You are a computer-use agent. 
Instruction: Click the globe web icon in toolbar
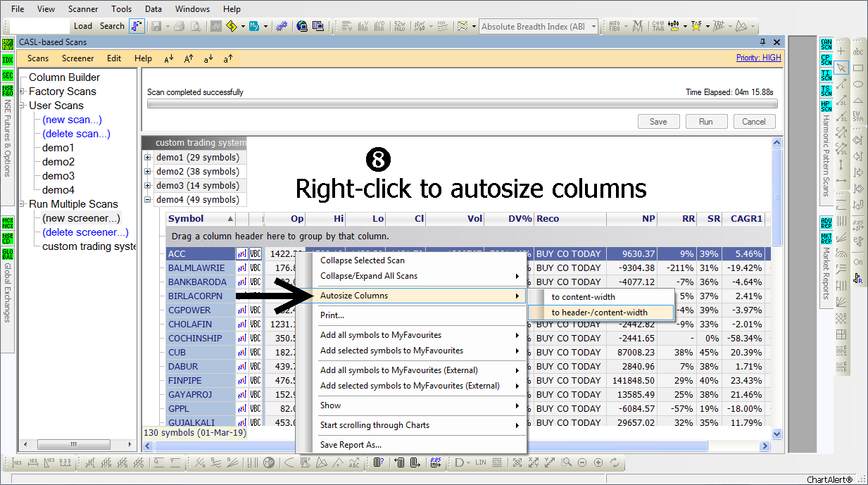pos(302,27)
